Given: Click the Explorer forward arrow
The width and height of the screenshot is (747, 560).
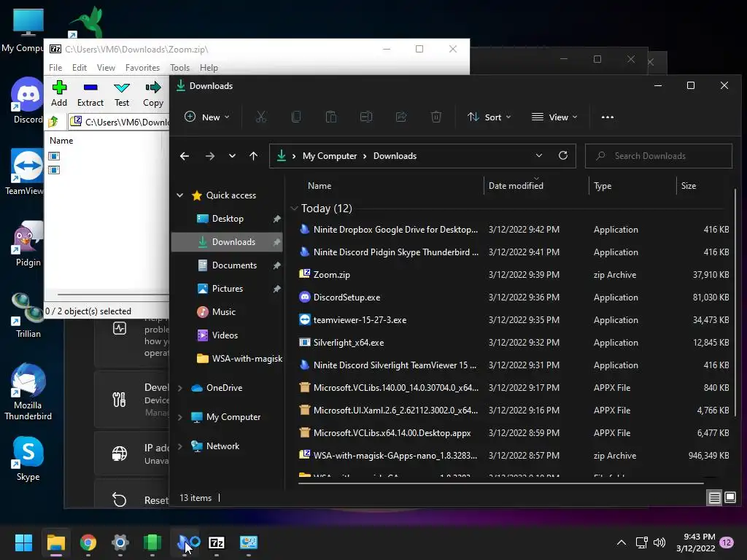Looking at the screenshot, I should coord(209,156).
